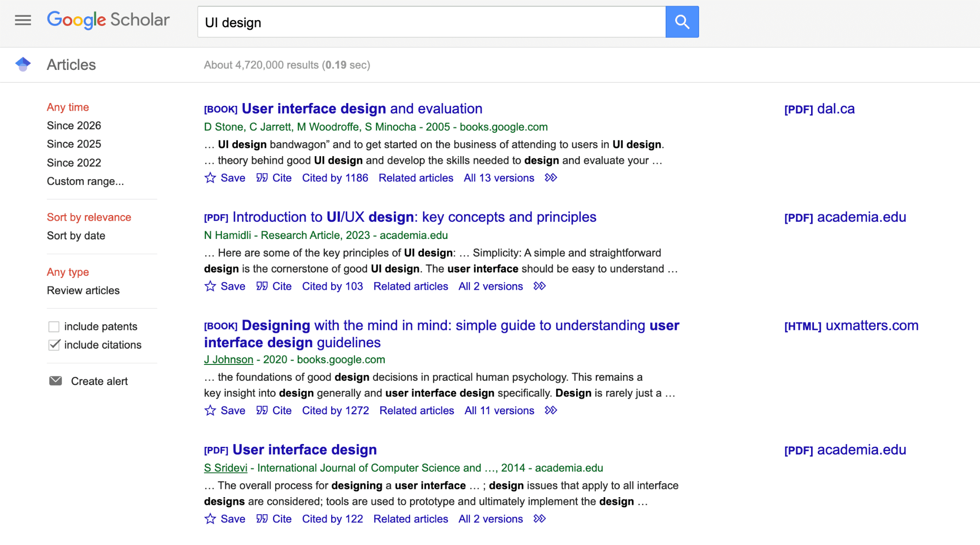Open 'Introduction to UI/UX design' article title
980x545 pixels.
point(414,217)
